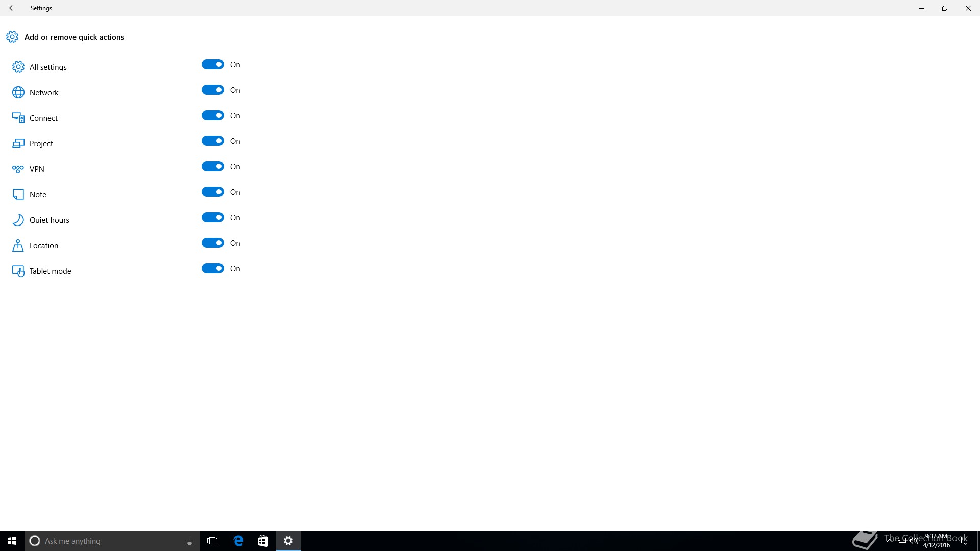Click the Quiet hours moon icon
The width and height of the screenshot is (980, 551).
coord(18,220)
